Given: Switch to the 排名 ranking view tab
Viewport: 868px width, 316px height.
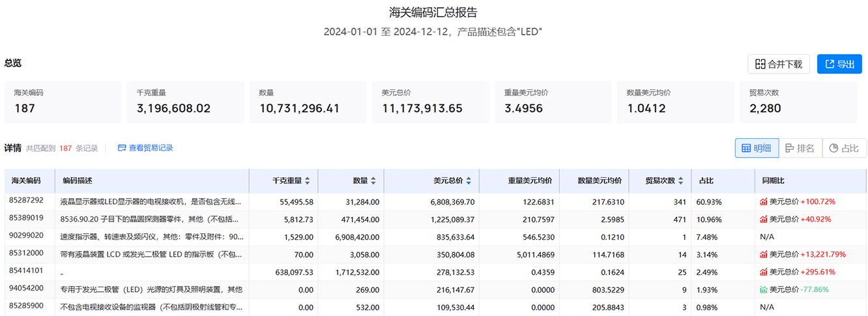Looking at the screenshot, I should coord(800,148).
